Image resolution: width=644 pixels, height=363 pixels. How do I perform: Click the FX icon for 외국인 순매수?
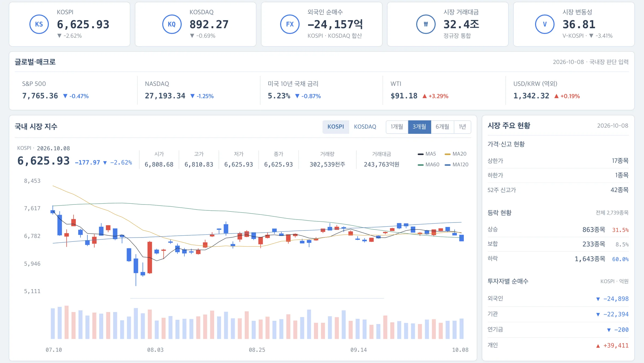290,24
